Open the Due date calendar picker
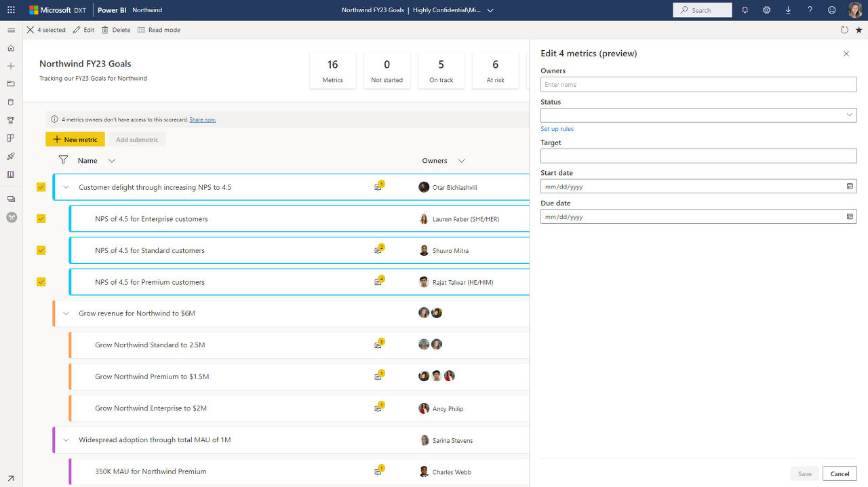Screen dimensions: 868x487 click(850, 216)
